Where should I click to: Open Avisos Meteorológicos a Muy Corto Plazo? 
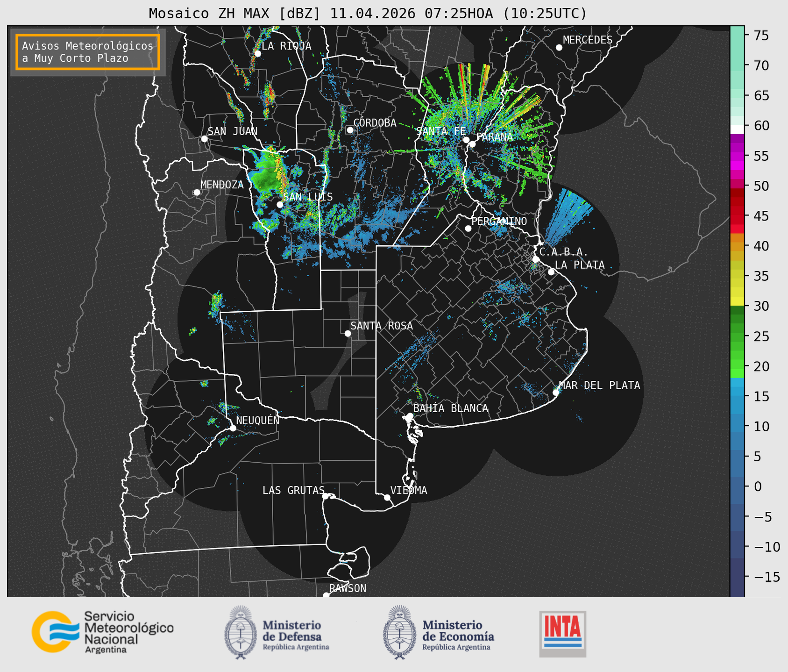point(88,52)
